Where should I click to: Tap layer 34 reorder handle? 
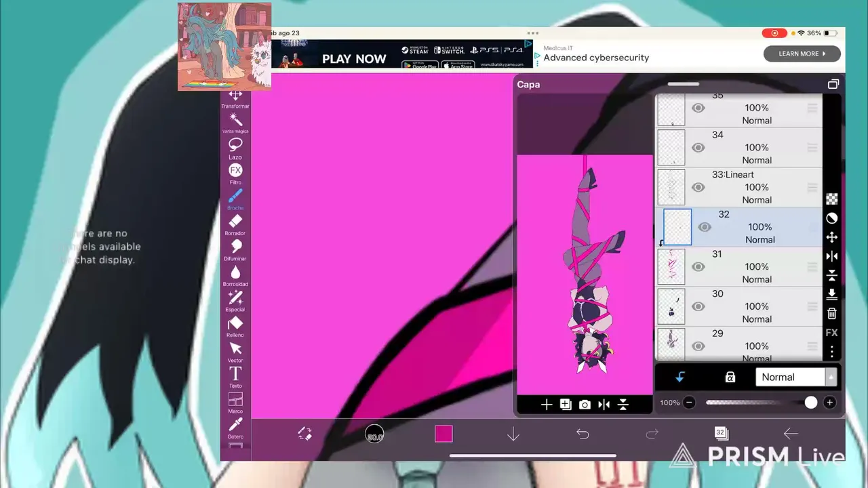tap(812, 148)
